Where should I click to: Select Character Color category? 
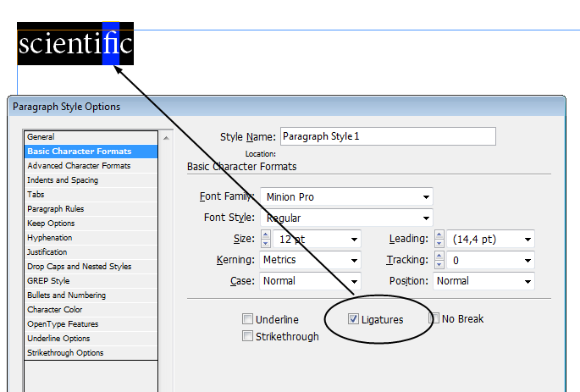[91, 310]
